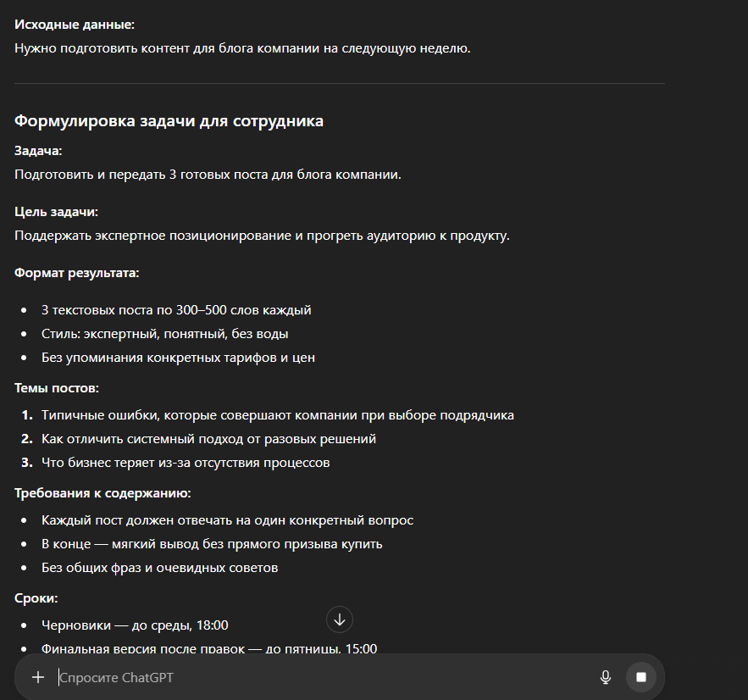Click the horizontal divider line under intro
The height and width of the screenshot is (700, 748).
340,84
